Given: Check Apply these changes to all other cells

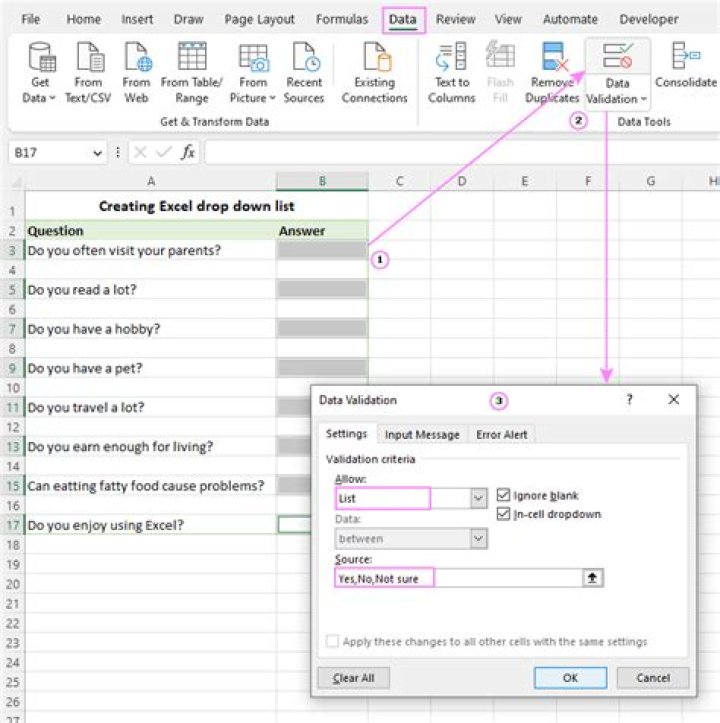Looking at the screenshot, I should click(x=332, y=642).
